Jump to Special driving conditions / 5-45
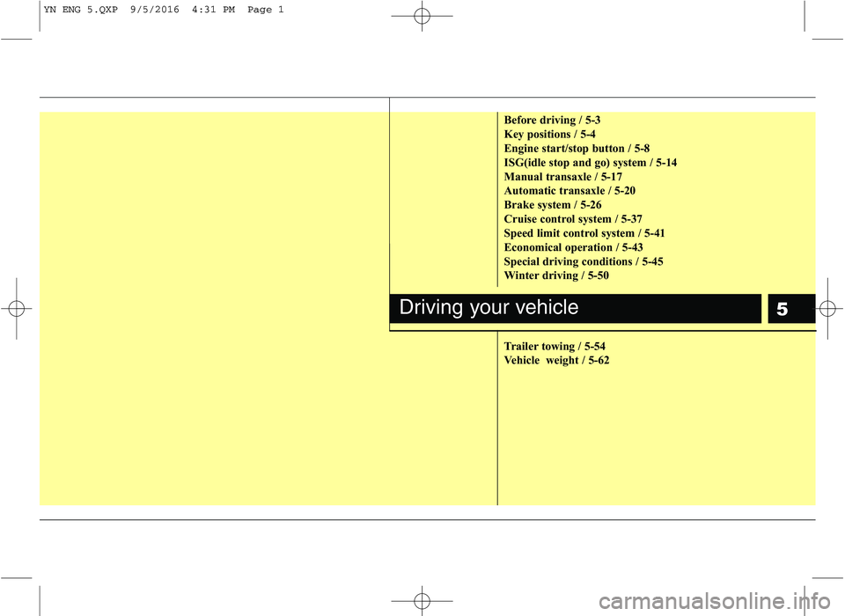Image resolution: width=845 pixels, height=616 pixels. point(583,261)
